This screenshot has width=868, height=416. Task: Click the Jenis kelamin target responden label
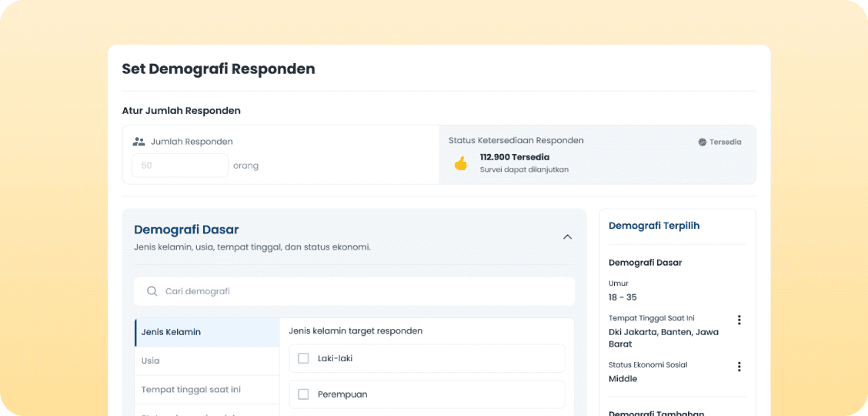tap(356, 331)
